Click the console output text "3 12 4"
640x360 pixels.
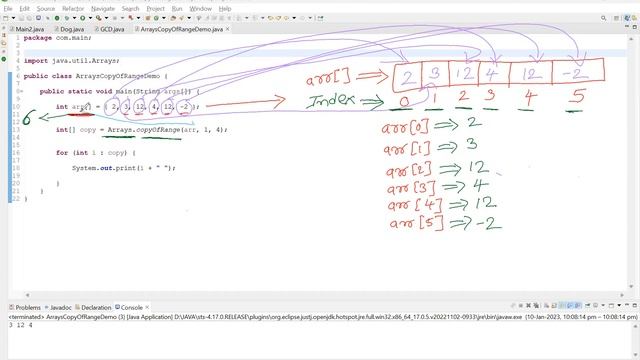[x=21, y=325]
